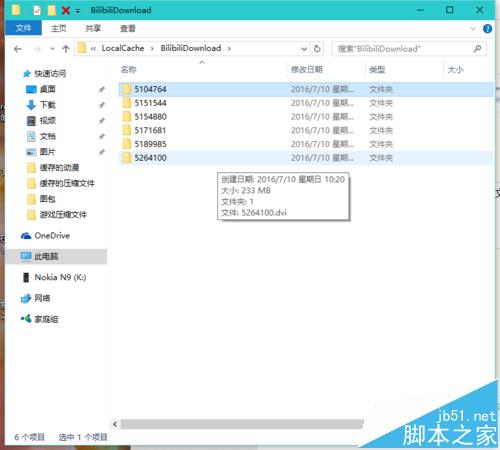Click the search magnifier icon
This screenshot has width=500, height=450.
tap(478, 49)
